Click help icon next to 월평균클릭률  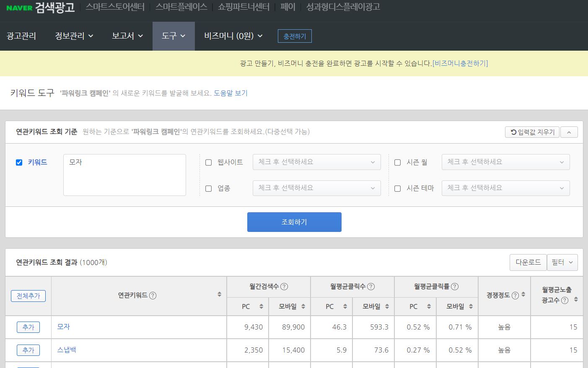pos(455,287)
